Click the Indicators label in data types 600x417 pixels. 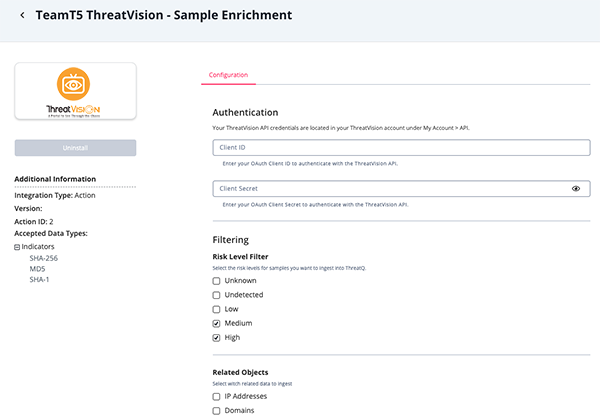coord(42,246)
